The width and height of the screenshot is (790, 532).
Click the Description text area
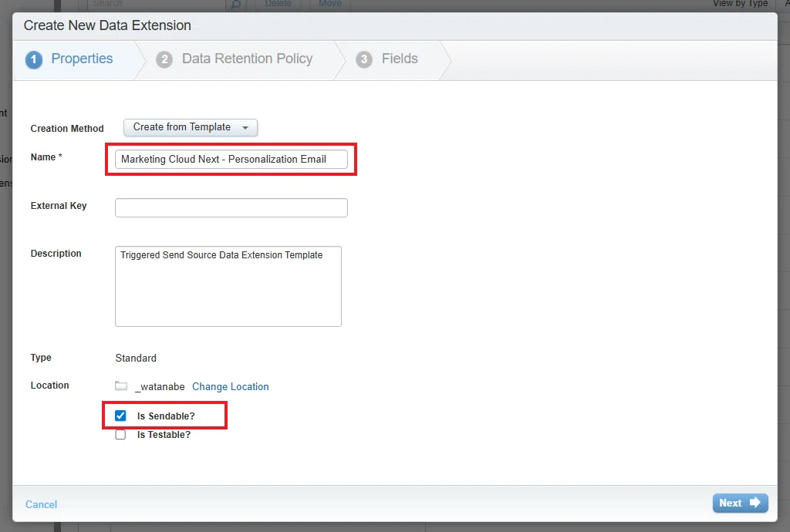click(228, 286)
